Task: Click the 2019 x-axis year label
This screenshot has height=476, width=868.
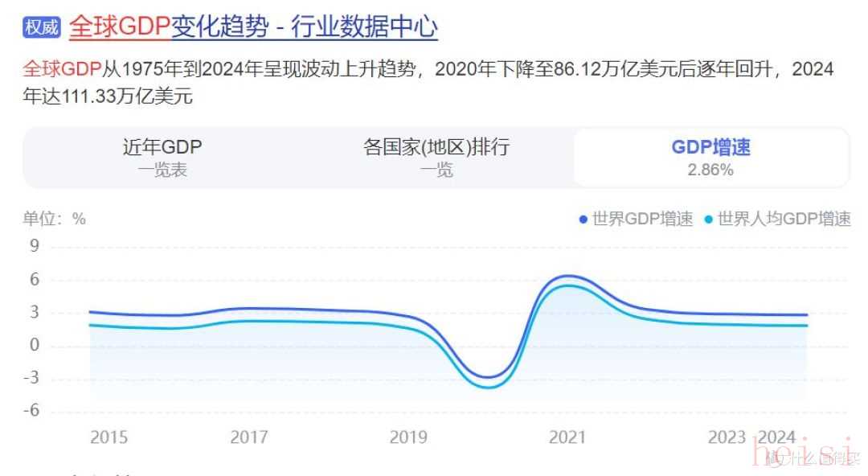Action: coord(408,437)
